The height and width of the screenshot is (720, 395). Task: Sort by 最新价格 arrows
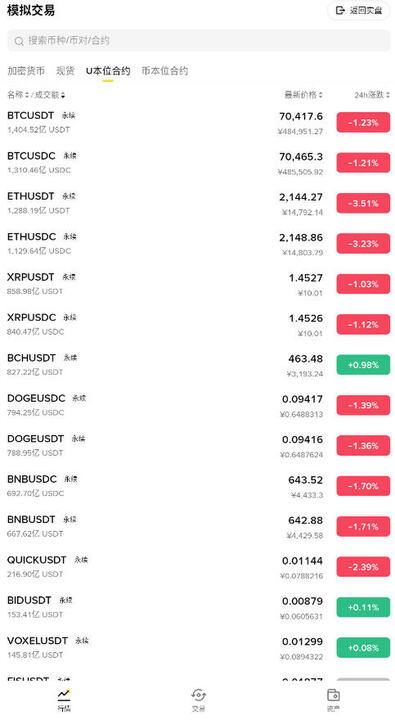coord(320,95)
